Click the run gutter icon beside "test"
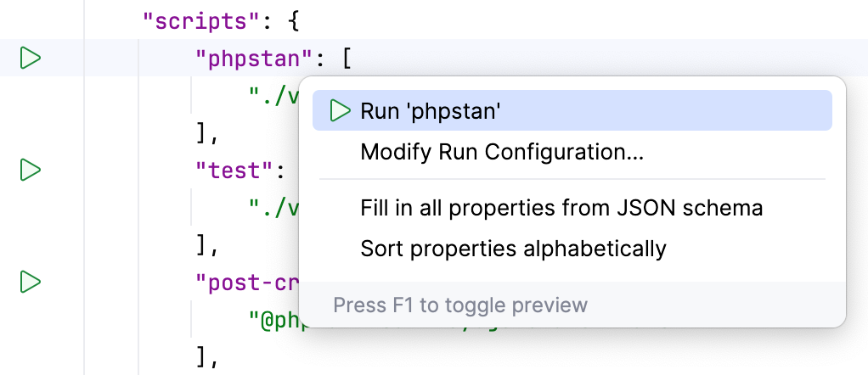The height and width of the screenshot is (375, 868). coord(31,170)
